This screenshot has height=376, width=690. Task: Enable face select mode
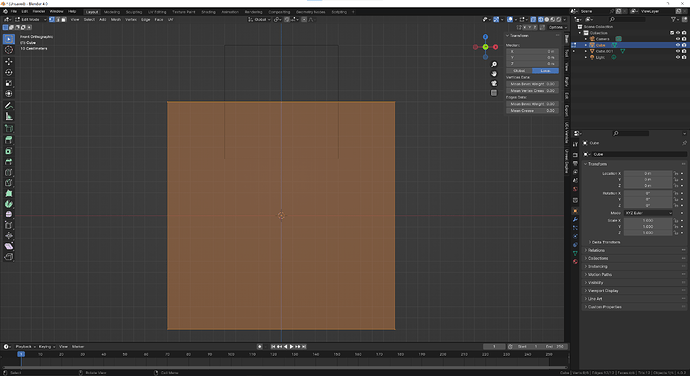coord(63,20)
